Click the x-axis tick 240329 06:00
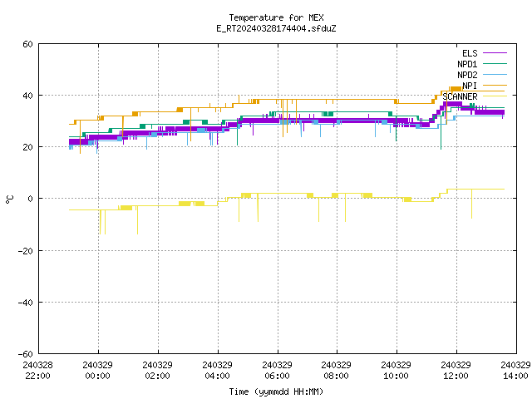The image size is (532, 399). click(x=277, y=370)
